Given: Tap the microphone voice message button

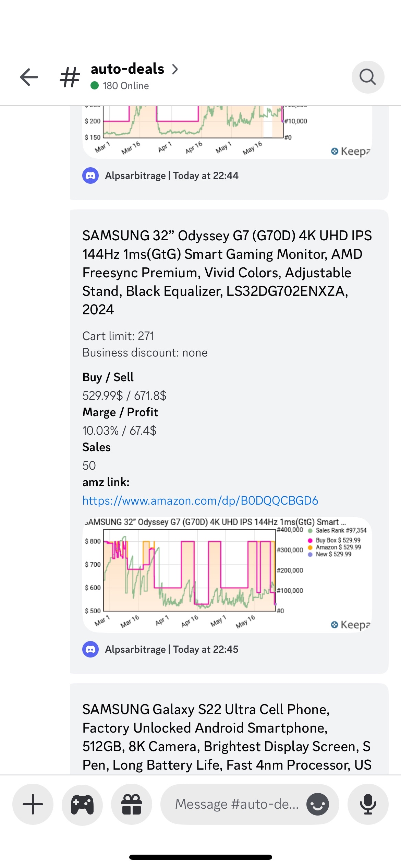Looking at the screenshot, I should (368, 804).
